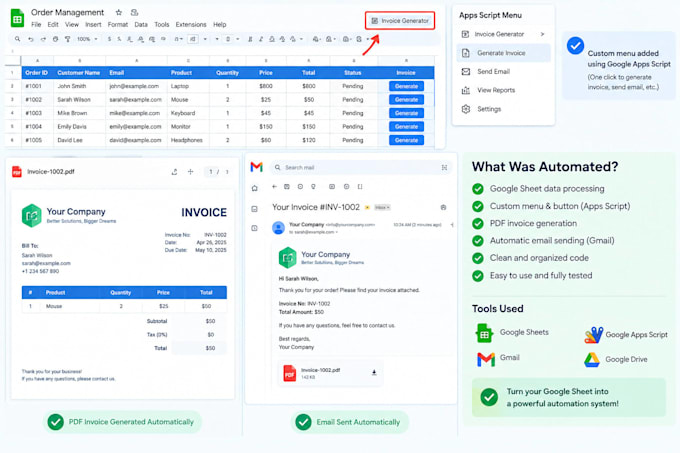Click the Invoice Generator custom menu button
This screenshot has height=453, width=680.
click(x=400, y=20)
